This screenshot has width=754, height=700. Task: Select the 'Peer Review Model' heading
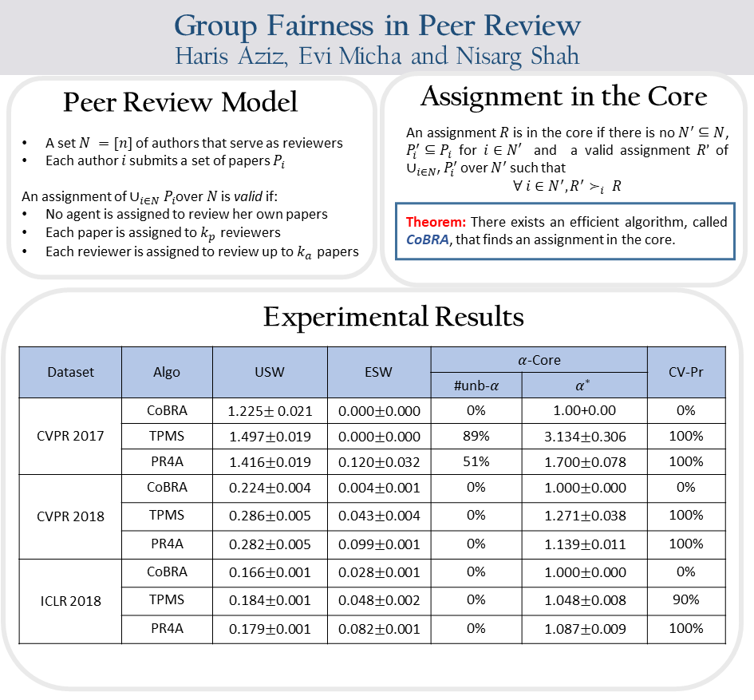coord(180,102)
